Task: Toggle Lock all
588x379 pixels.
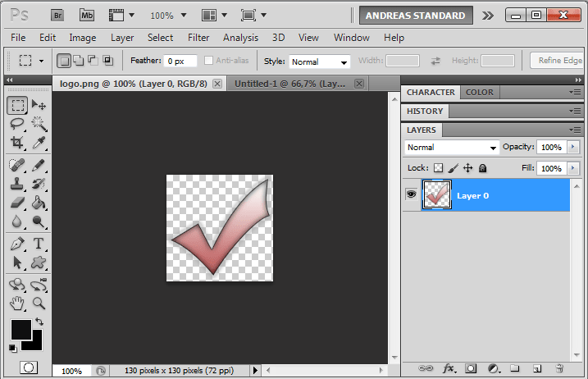Action: (483, 168)
